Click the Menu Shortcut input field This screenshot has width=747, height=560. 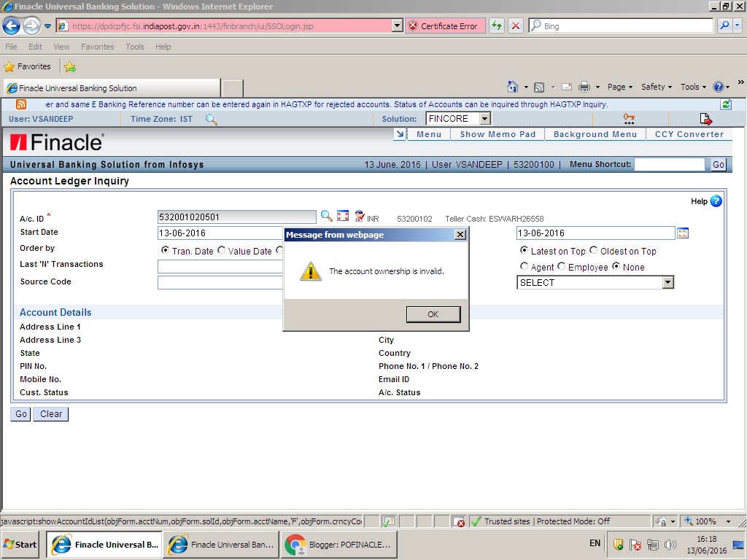coord(670,164)
